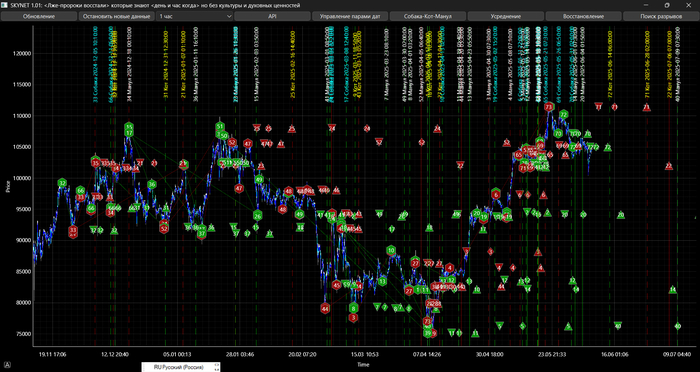Click the Собака-Кот-Манул button
The width and height of the screenshot is (700, 372).
pyautogui.click(x=428, y=17)
